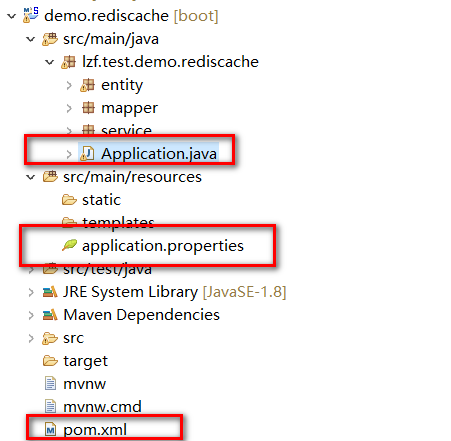Click the JRE System Library icon
Screen dimensions: 451x441
(x=50, y=292)
